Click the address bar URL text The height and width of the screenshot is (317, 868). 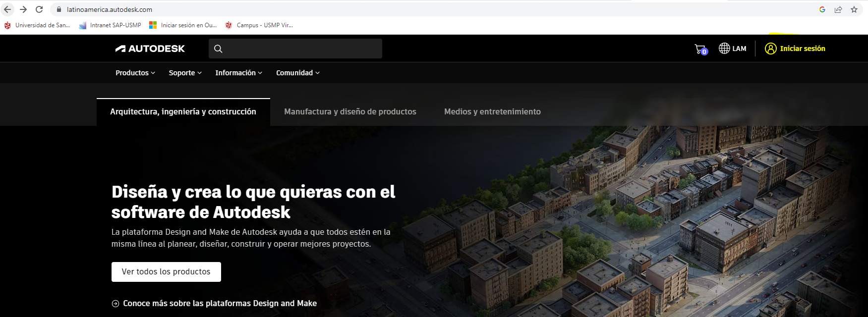click(x=110, y=9)
